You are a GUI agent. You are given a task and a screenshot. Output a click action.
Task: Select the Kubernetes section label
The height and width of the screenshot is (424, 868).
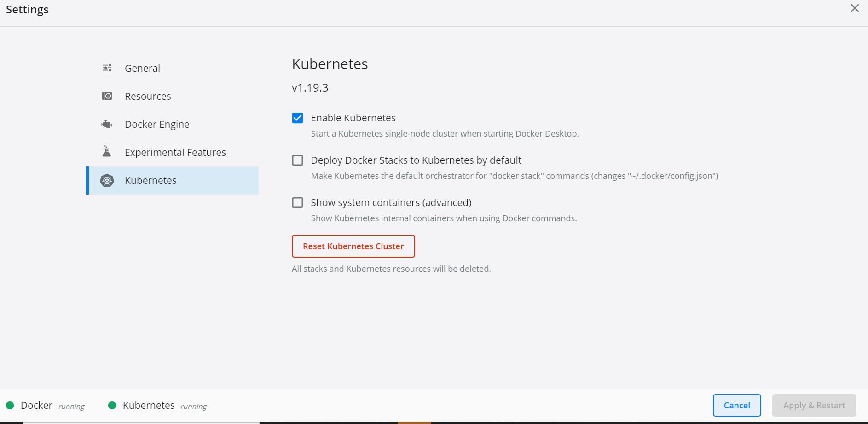click(x=150, y=181)
